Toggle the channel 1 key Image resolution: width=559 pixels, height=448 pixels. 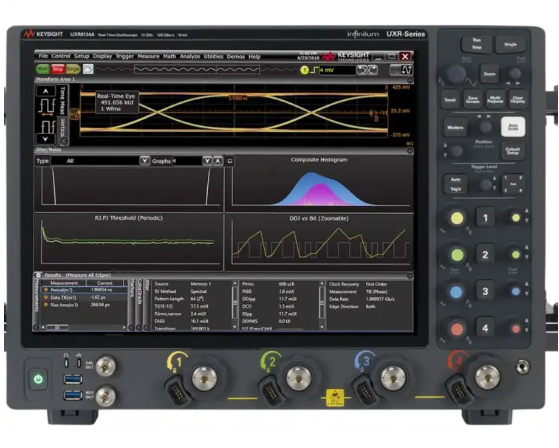click(485, 217)
